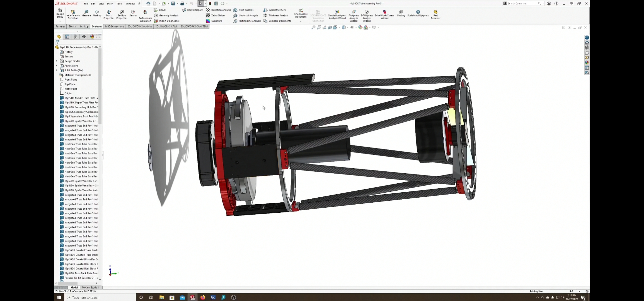644x301 pixels.
Task: Open the Tools menu
Action: pyautogui.click(x=119, y=4)
